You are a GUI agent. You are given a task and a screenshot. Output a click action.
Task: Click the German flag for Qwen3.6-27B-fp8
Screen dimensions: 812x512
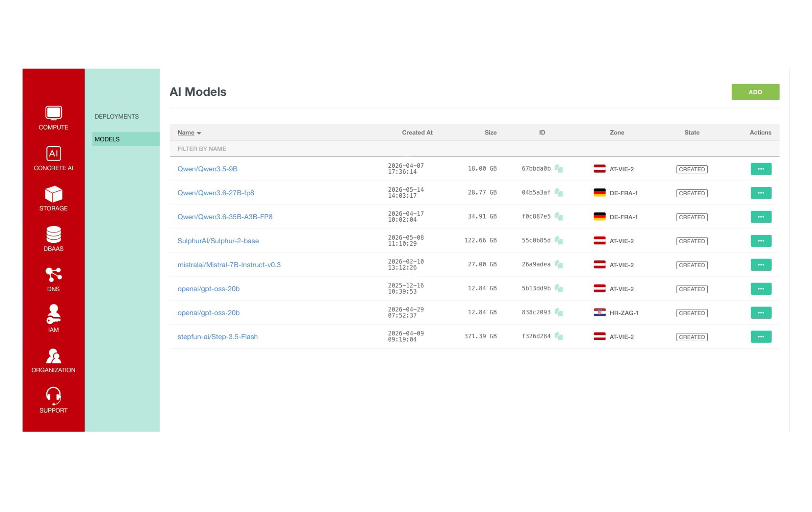599,192
